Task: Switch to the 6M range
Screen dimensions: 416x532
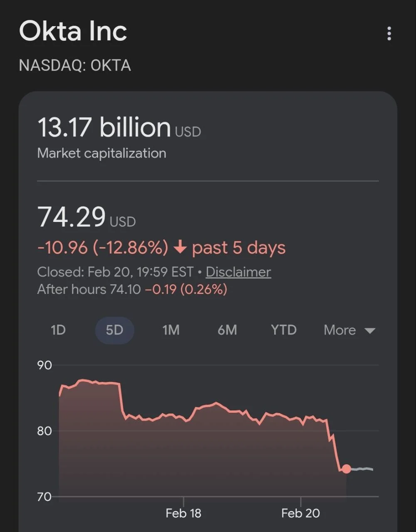Action: tap(227, 330)
